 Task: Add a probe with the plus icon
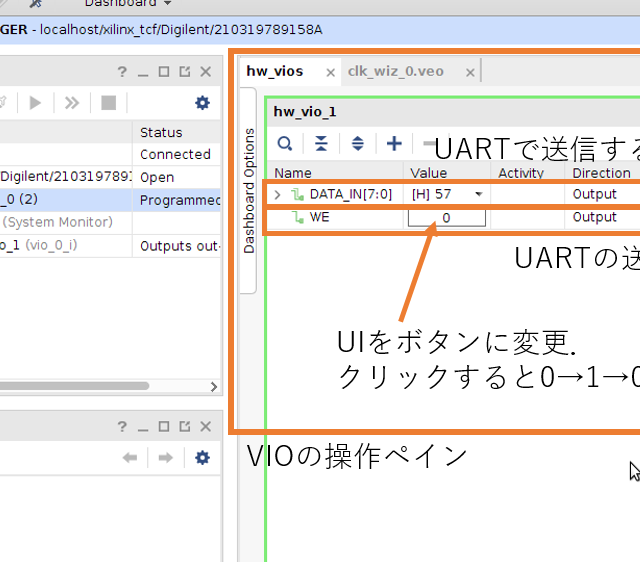coord(394,143)
